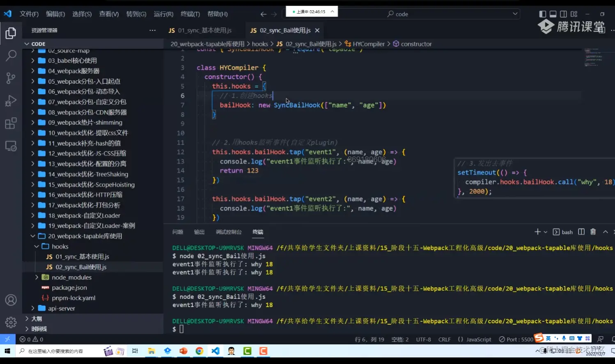Click the JavaScript language mode in status bar

pyautogui.click(x=475, y=339)
